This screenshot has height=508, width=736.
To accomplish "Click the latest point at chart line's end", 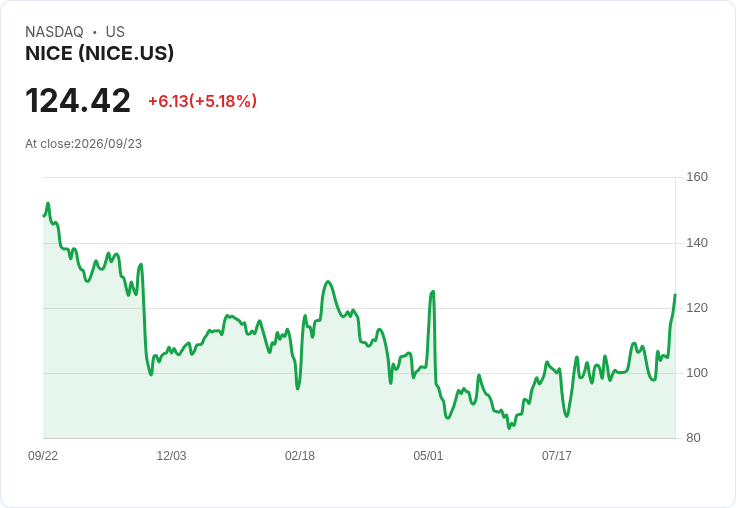I will pos(675,295).
